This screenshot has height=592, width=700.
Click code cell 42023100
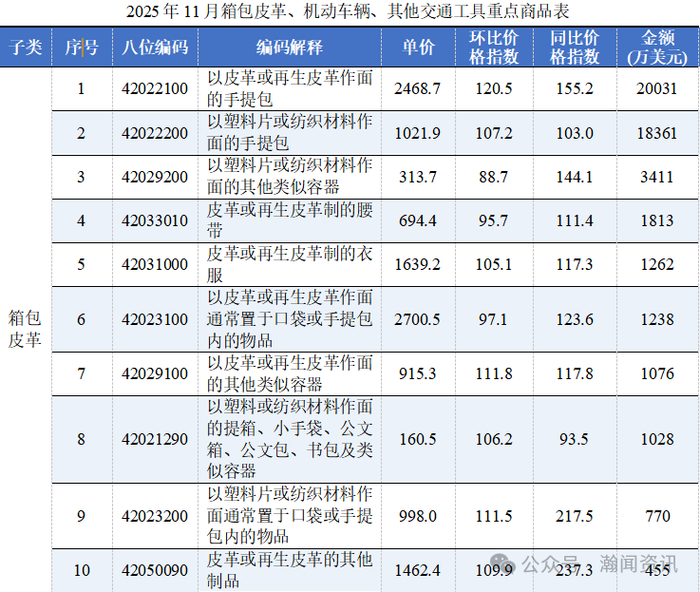(x=155, y=319)
